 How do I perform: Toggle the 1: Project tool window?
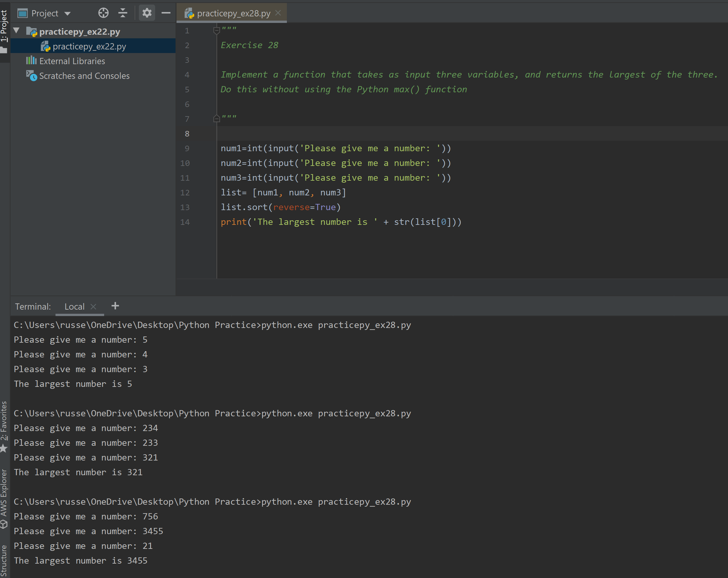coord(4,27)
